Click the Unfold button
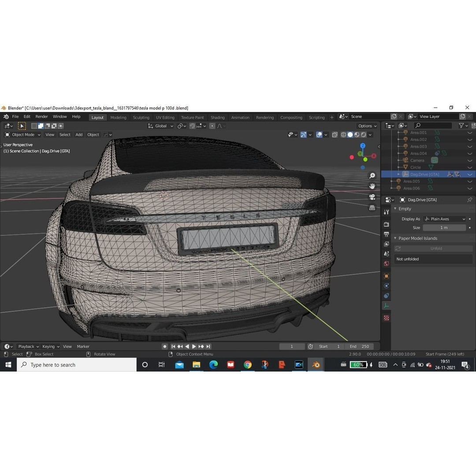This screenshot has height=476, width=476. click(433, 249)
